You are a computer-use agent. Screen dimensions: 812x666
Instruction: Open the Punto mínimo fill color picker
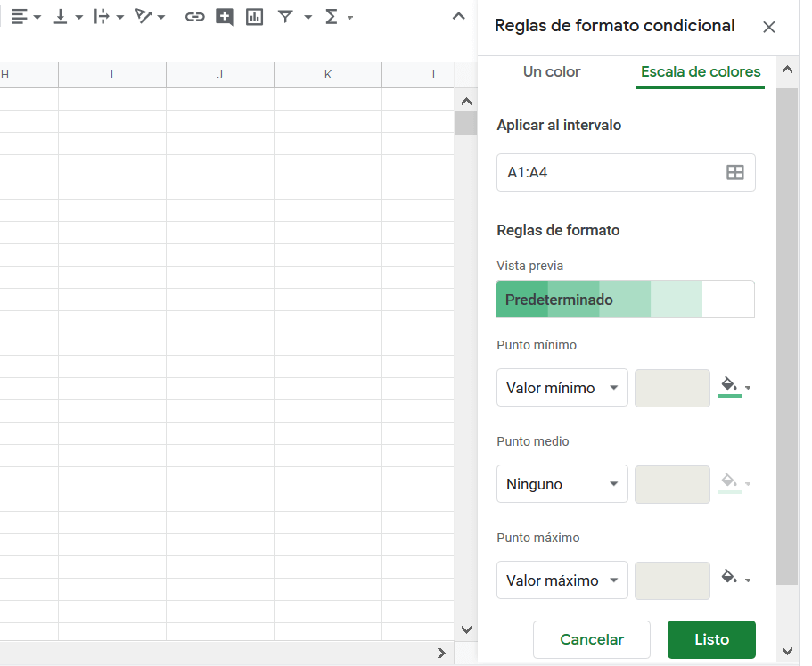point(735,386)
